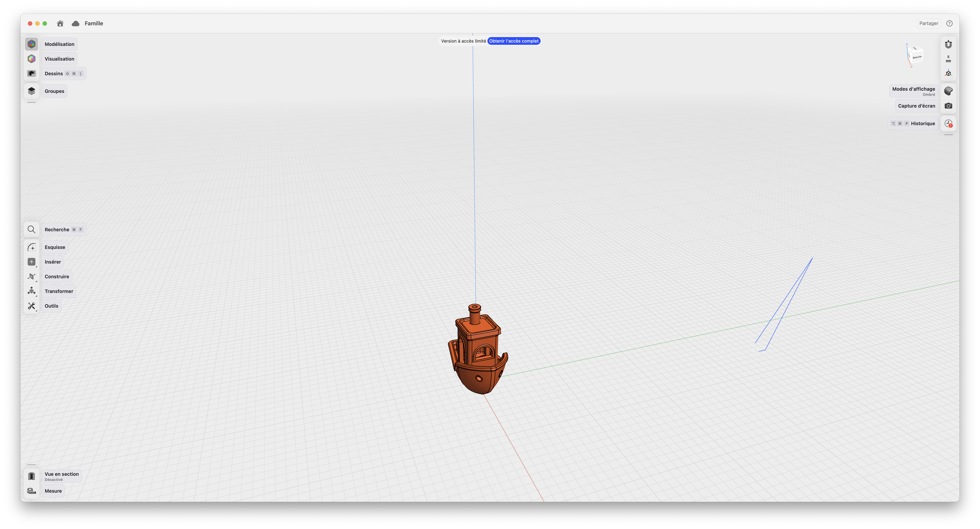980x529 pixels.
Task: Open the Modélisation workspace icon
Action: [x=32, y=44]
